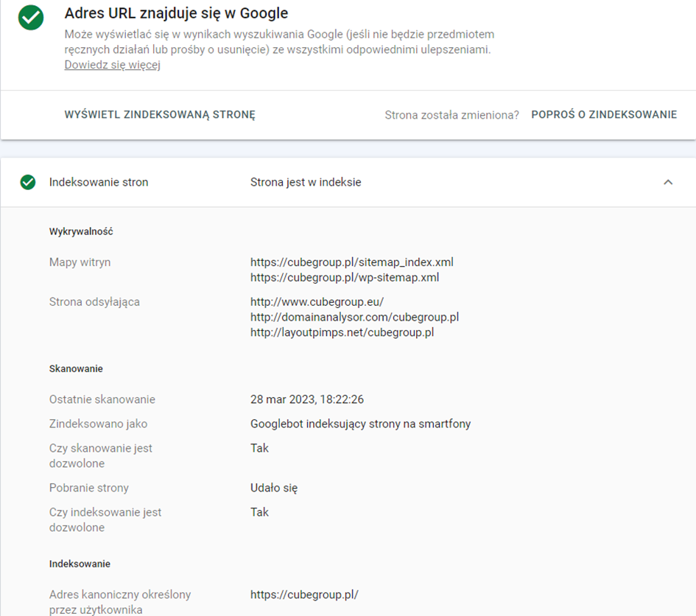696x616 pixels.
Task: Click WYŚWIETL ZINDEKSOWANĄ STRONĘ button
Action: click(x=160, y=115)
